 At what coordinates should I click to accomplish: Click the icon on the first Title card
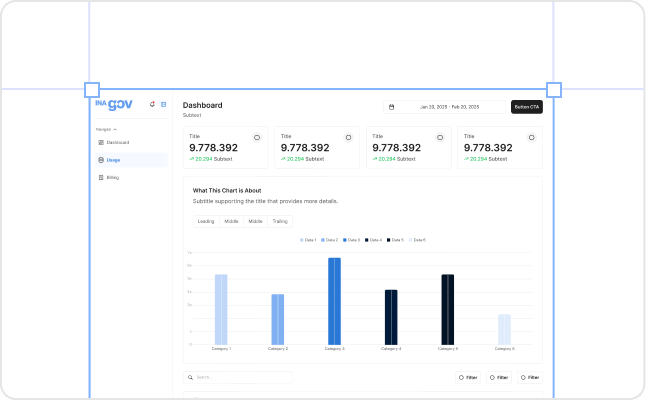coord(256,136)
